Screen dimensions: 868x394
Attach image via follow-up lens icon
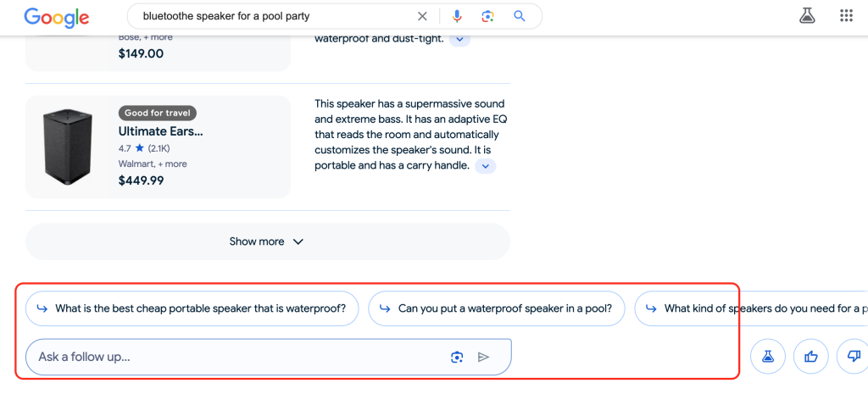457,357
